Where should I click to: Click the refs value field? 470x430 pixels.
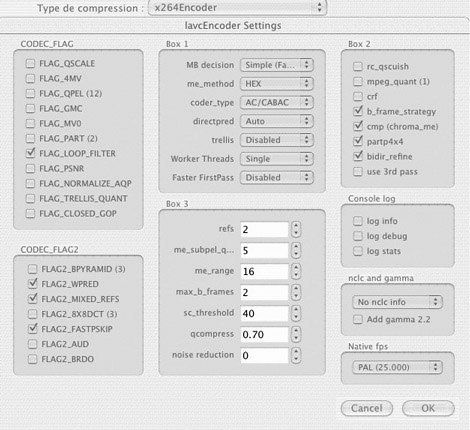(x=264, y=229)
